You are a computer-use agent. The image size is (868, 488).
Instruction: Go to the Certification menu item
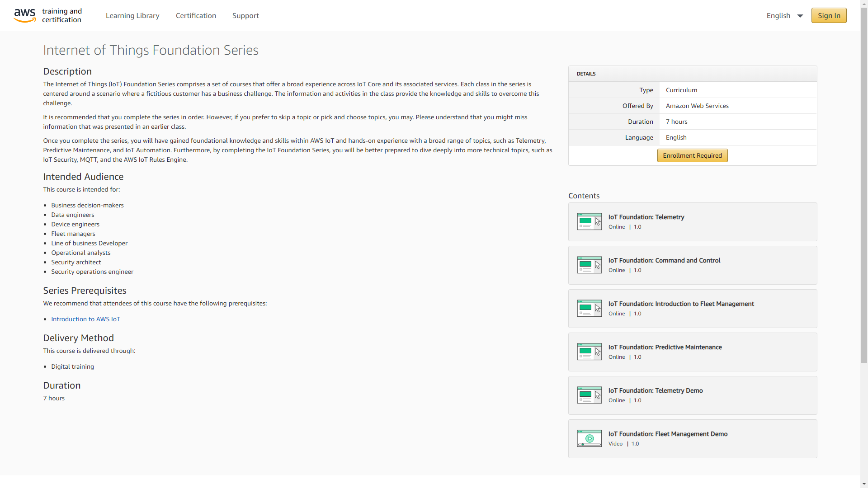[x=196, y=15]
